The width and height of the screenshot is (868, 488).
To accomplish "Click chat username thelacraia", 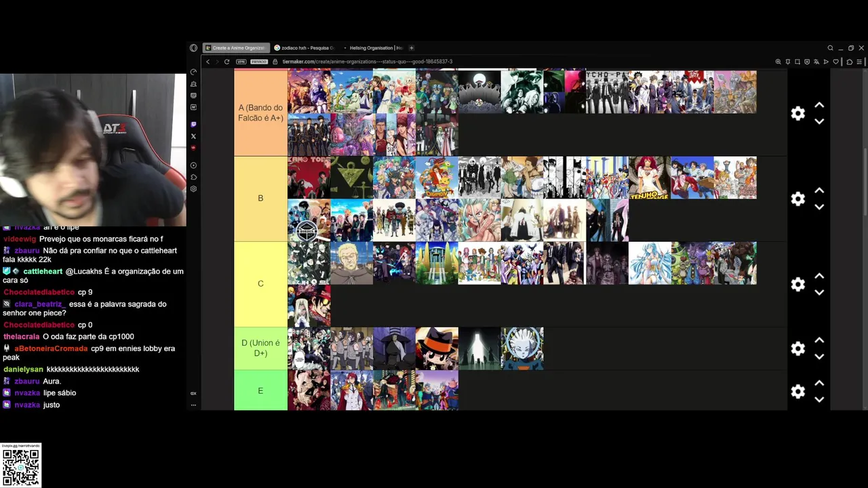I will [x=21, y=337].
